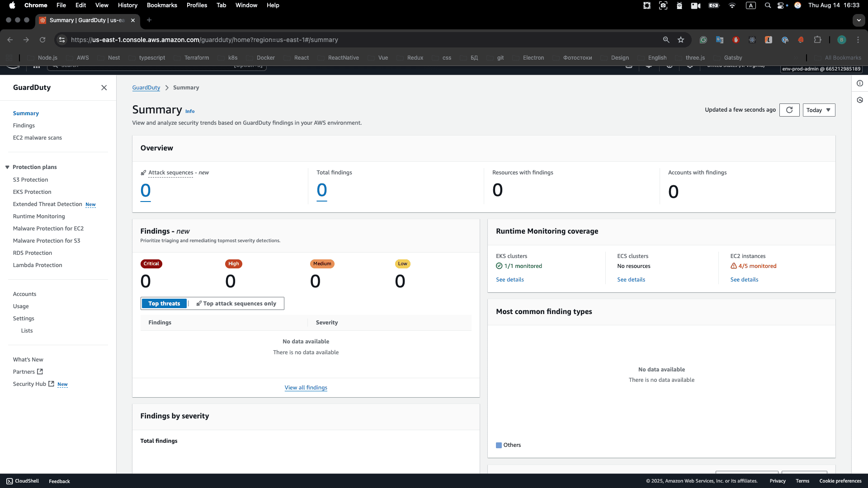The width and height of the screenshot is (868, 488).
Task: Bookmark the page with the star icon
Action: click(x=681, y=40)
